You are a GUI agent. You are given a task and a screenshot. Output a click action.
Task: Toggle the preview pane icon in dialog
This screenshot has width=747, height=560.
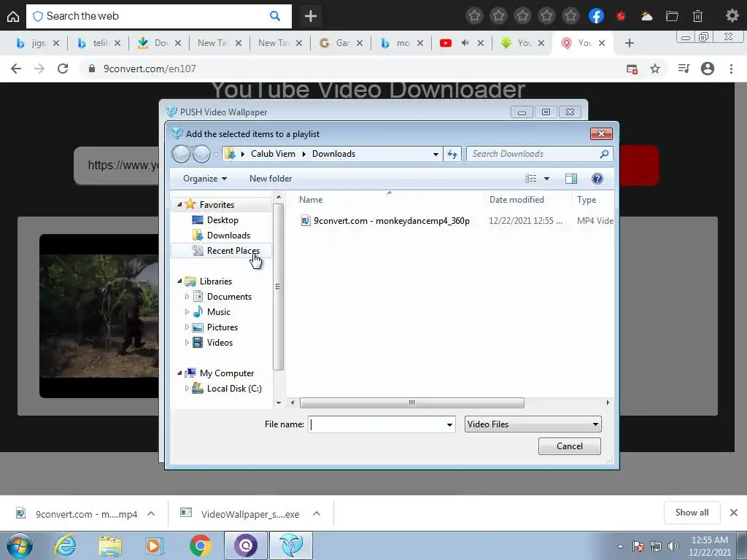570,179
